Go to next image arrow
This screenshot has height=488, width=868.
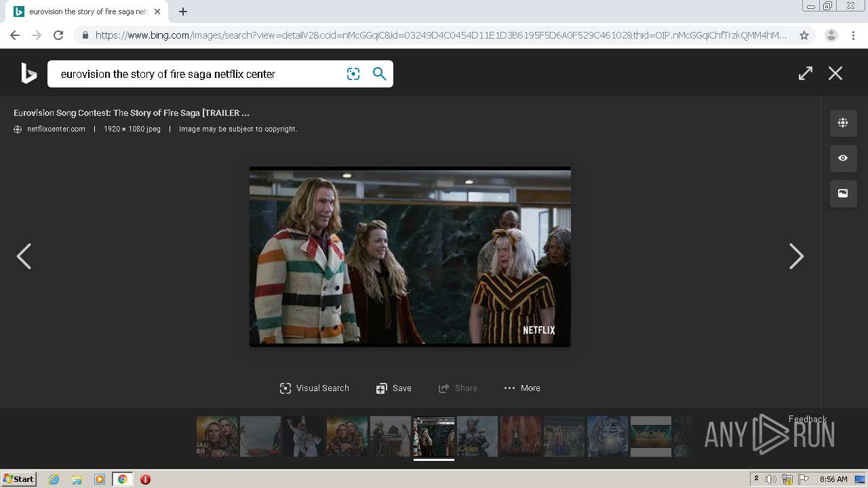pyautogui.click(x=797, y=256)
